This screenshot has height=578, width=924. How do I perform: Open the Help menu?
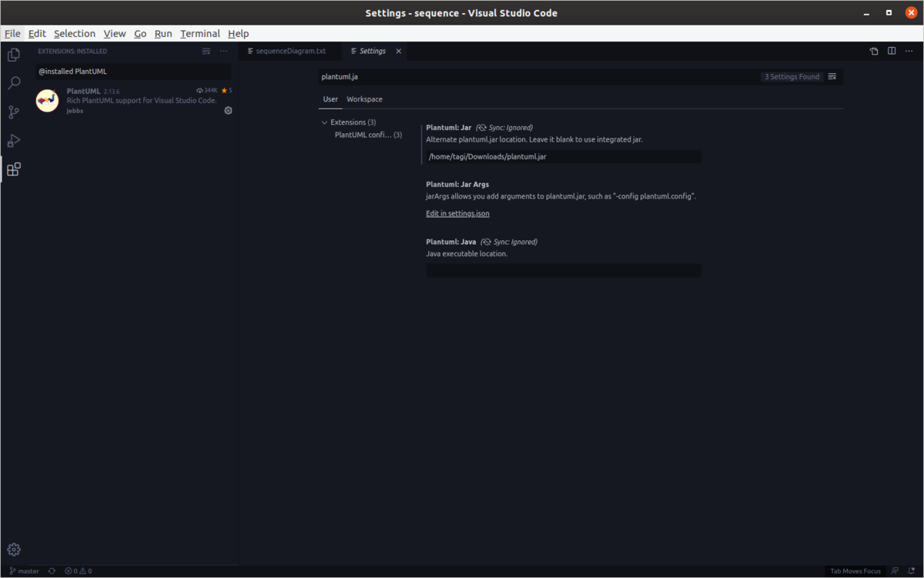239,34
